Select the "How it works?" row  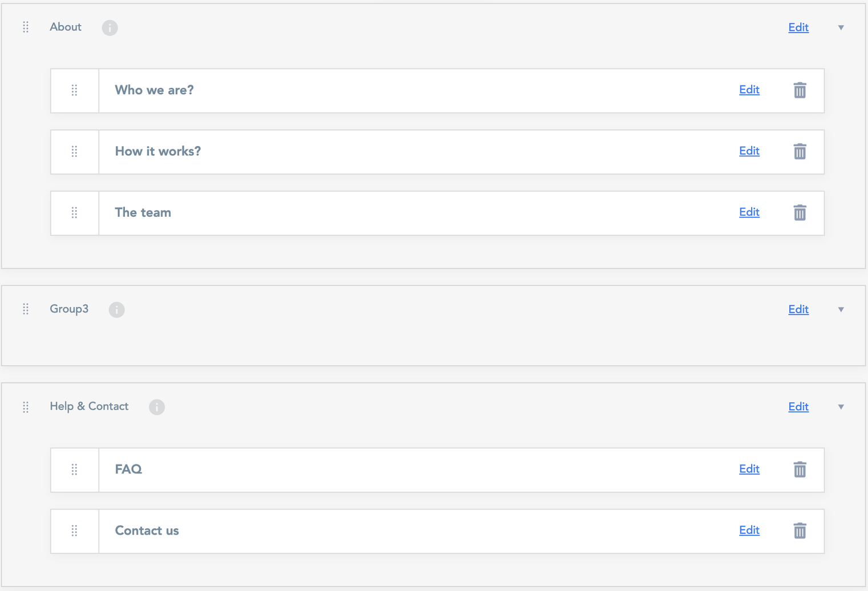click(x=158, y=151)
